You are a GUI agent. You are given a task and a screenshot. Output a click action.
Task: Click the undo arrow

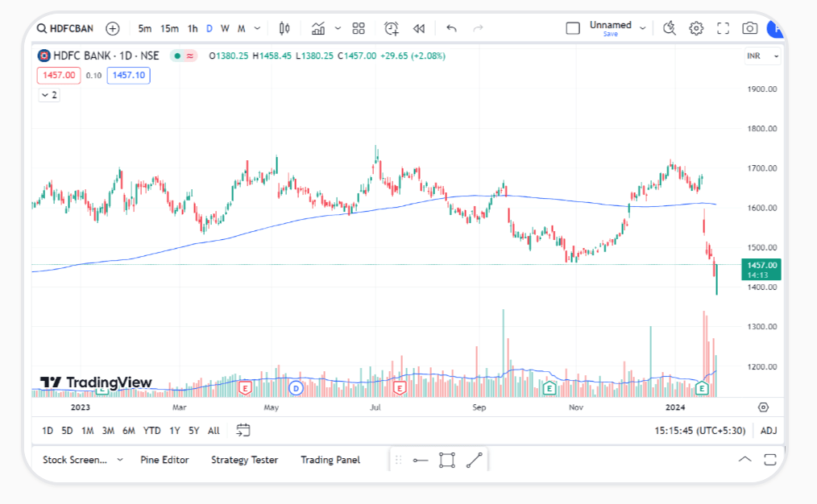(x=451, y=28)
